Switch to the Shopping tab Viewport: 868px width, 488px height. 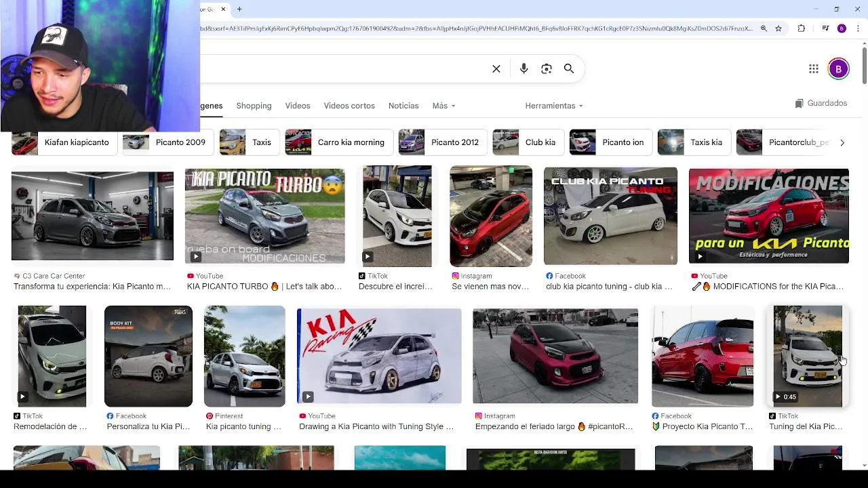click(254, 106)
